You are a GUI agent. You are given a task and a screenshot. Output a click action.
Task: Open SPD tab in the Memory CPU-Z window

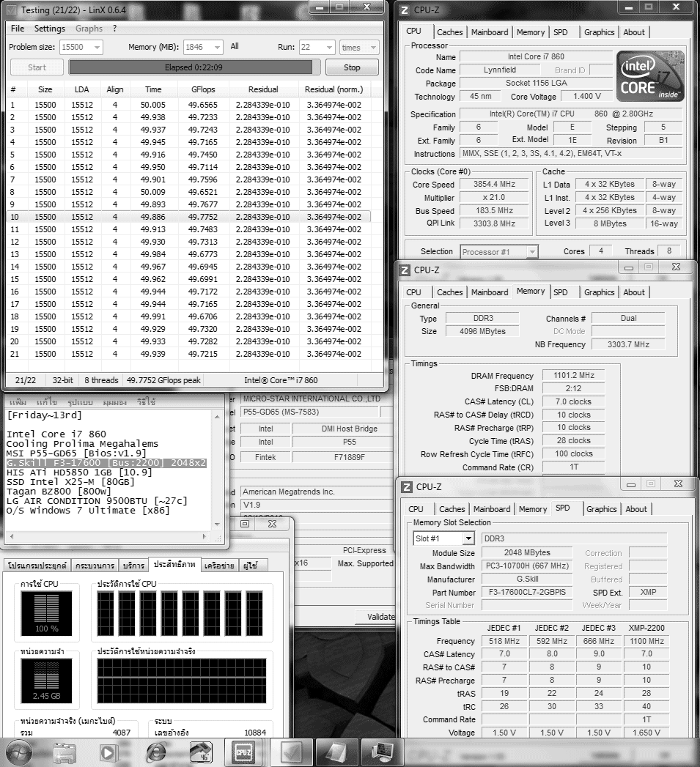pyautogui.click(x=561, y=292)
